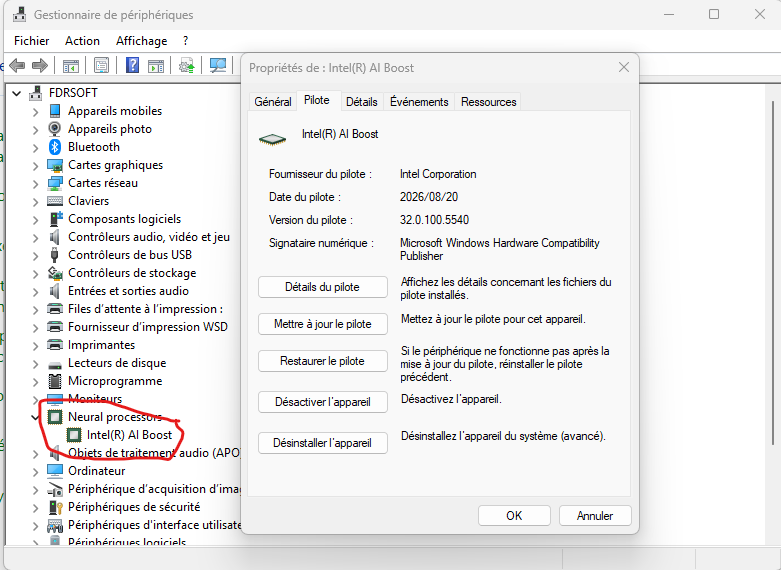Click the Détails du pilote button
The height and width of the screenshot is (570, 781).
(x=323, y=287)
